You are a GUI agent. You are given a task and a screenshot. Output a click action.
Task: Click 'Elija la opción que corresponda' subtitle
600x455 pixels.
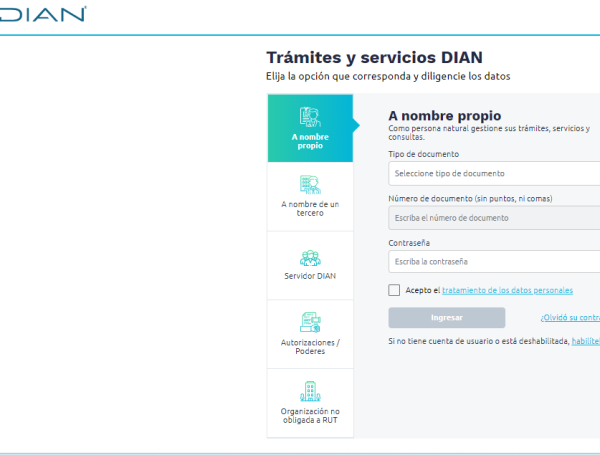(388, 76)
